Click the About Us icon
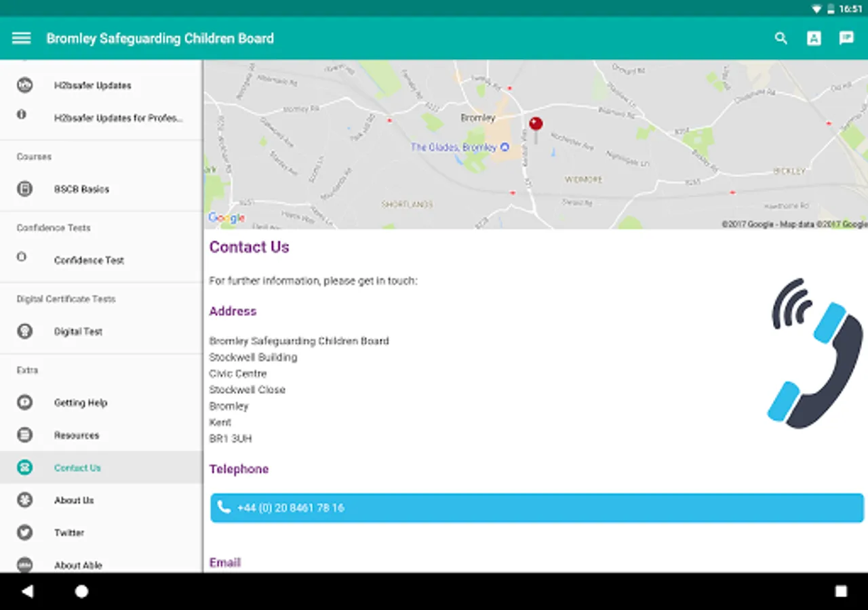Screen dimensions: 868x610 point(24,500)
